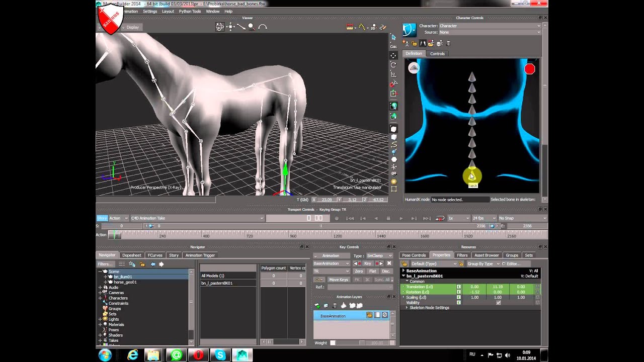Switch to the Controls tab
Image resolution: width=644 pixels, height=362 pixels.
437,53
